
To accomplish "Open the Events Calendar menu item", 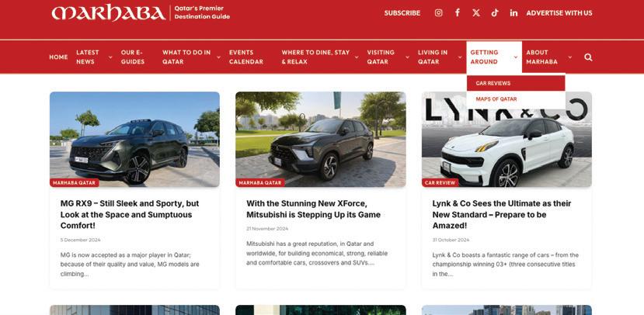I will pos(246,57).
